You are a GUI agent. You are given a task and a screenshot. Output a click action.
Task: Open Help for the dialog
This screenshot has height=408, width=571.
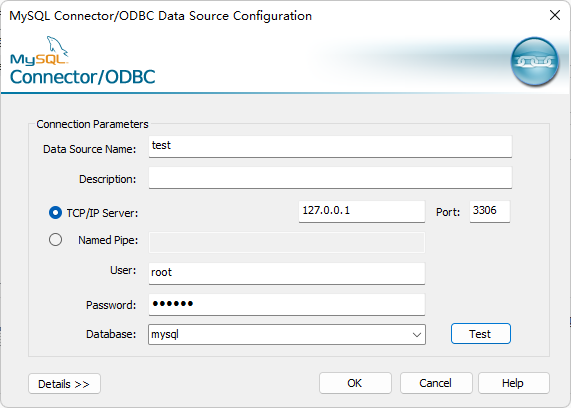coord(513,383)
